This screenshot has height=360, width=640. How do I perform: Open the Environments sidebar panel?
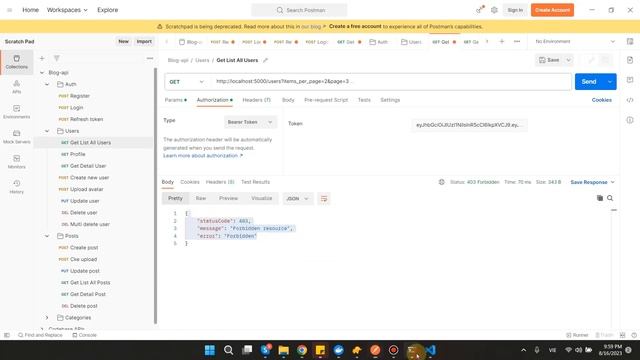17,112
